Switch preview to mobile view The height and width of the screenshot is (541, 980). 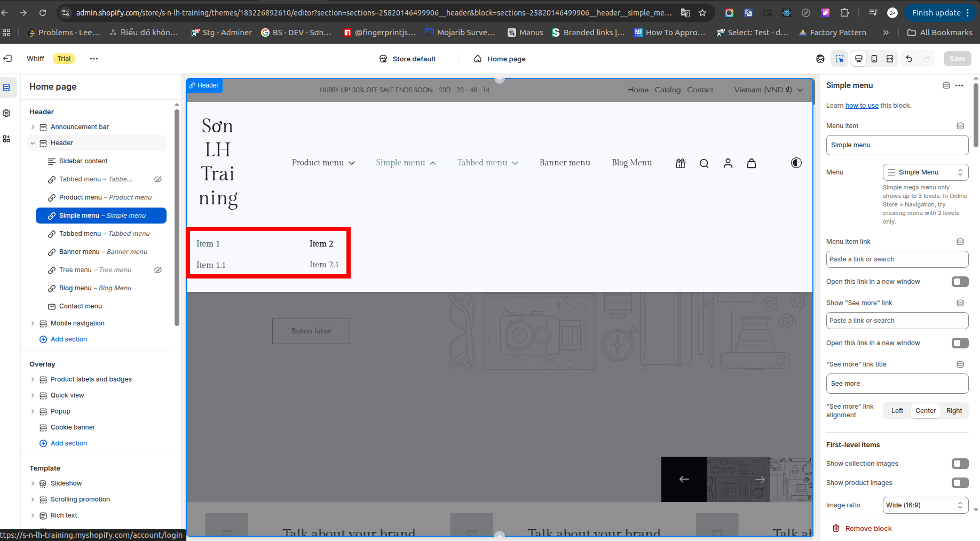click(874, 59)
